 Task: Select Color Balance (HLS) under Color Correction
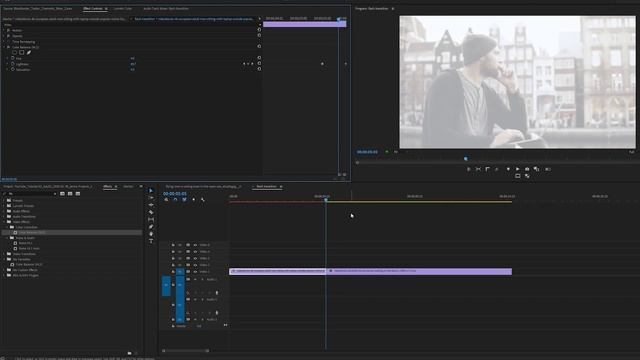pos(32,233)
